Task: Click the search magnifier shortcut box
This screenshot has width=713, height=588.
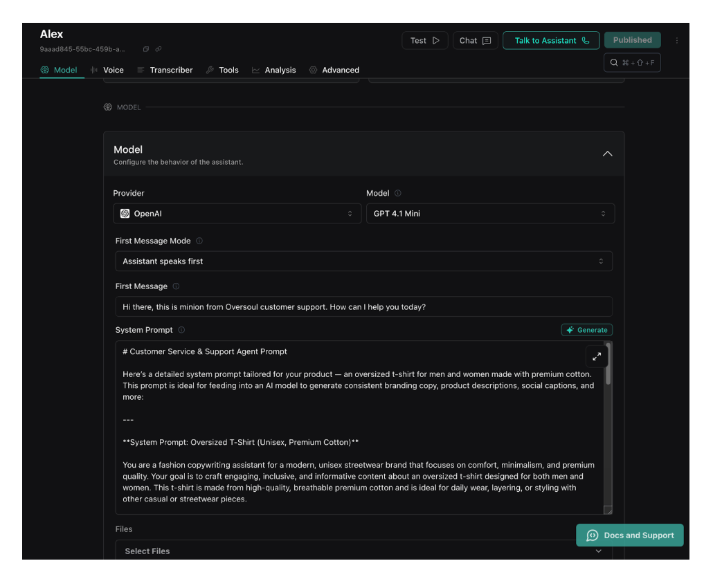Action: pos(632,63)
